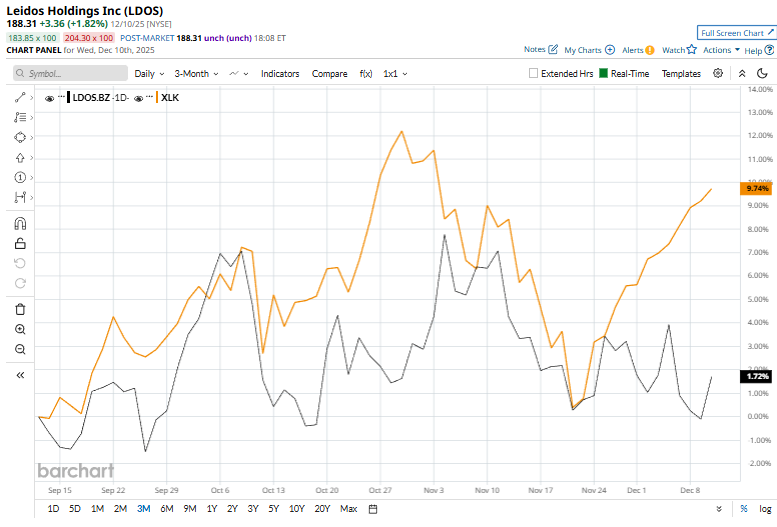Zoom in on the chart
This screenshot has width=777, height=527.
tap(20, 329)
